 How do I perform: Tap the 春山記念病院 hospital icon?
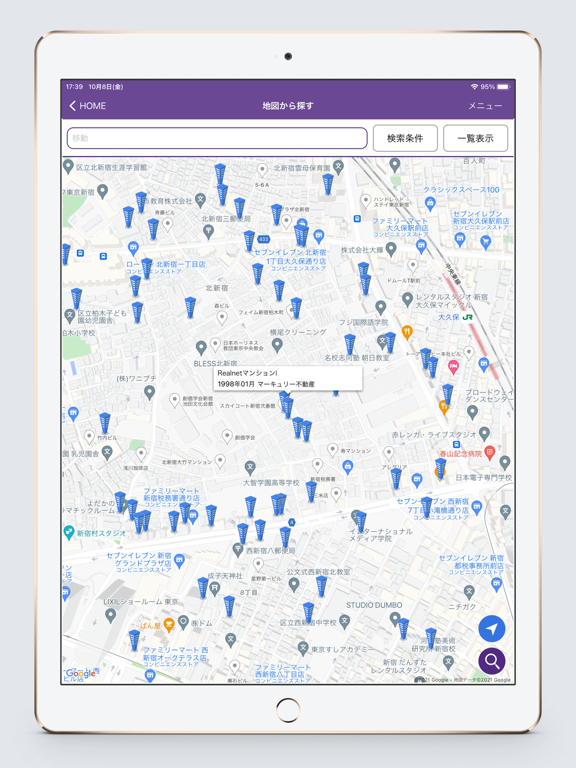pos(489,452)
